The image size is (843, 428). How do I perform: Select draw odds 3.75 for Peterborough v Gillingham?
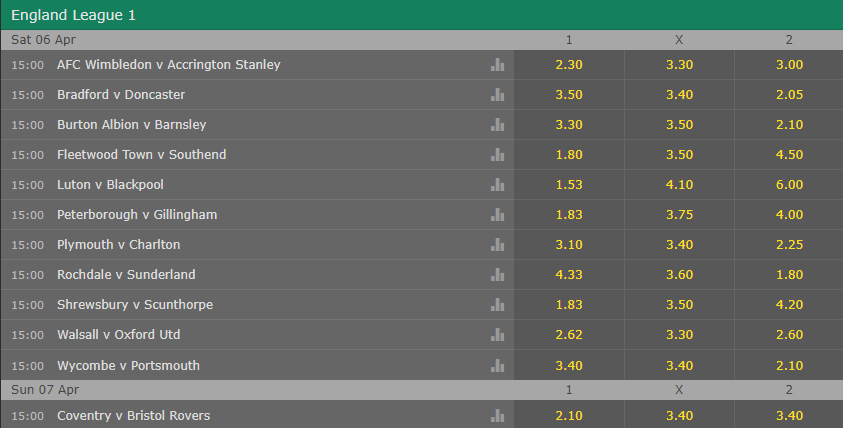pyautogui.click(x=679, y=215)
